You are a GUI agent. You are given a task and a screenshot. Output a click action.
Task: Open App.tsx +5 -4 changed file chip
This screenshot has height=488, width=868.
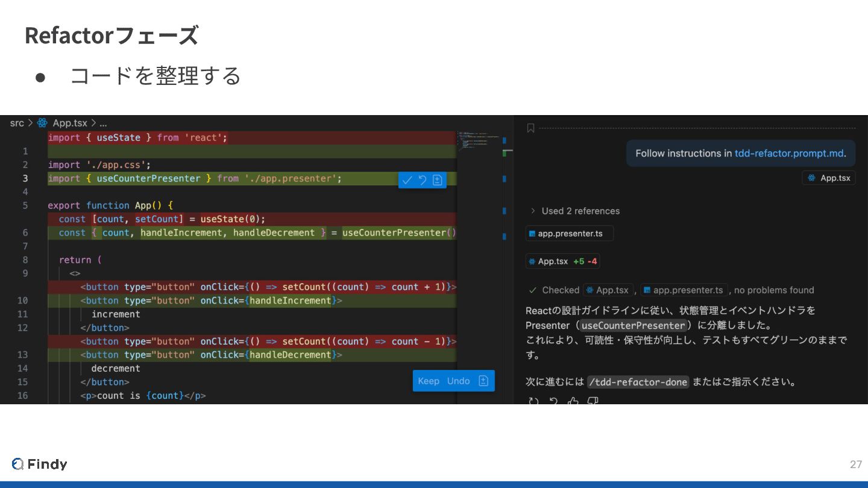[562, 261]
